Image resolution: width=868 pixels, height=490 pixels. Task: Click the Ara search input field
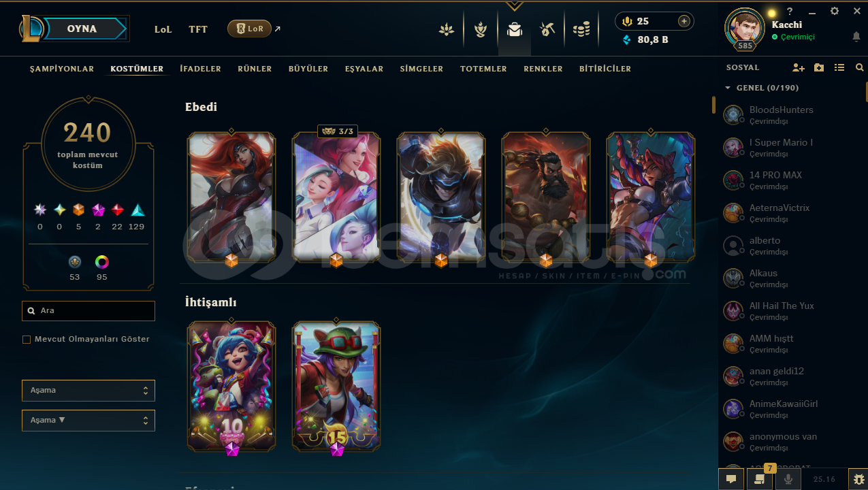[89, 311]
